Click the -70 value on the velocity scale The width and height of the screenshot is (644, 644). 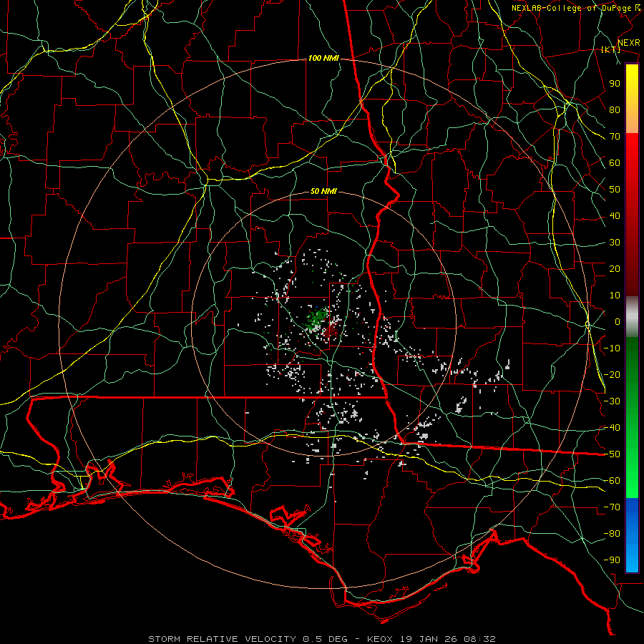click(x=612, y=507)
